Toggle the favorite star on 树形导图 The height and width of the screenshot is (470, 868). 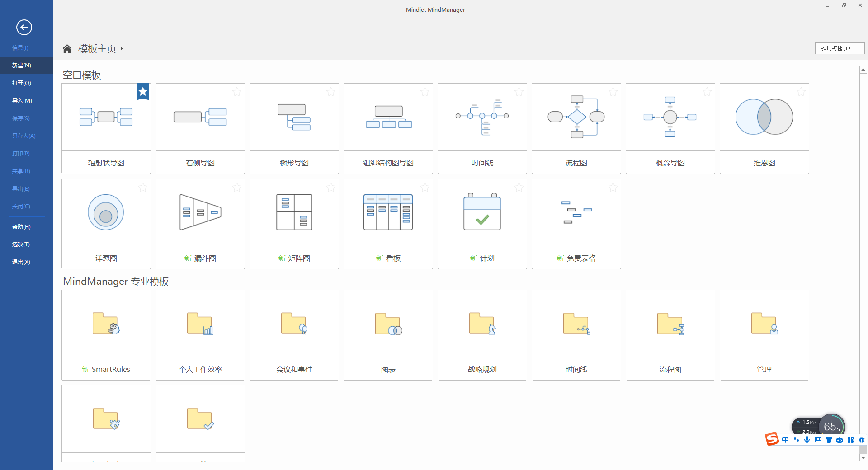point(331,92)
